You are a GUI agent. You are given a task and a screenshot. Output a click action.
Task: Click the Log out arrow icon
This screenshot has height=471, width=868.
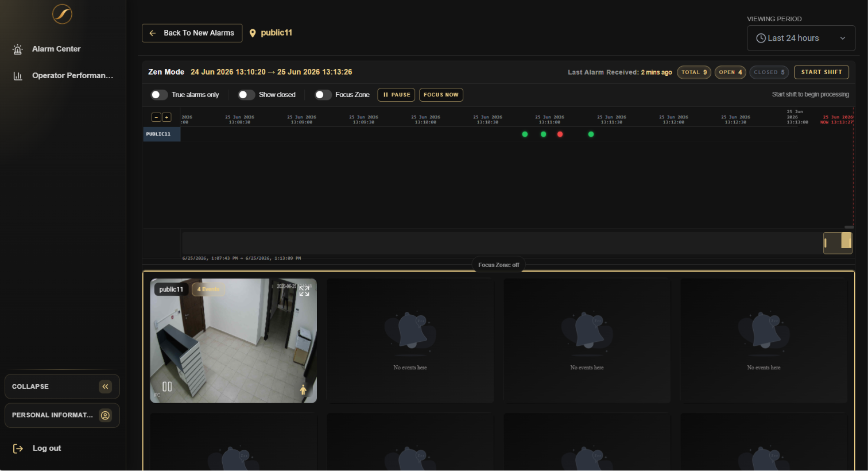click(18, 449)
